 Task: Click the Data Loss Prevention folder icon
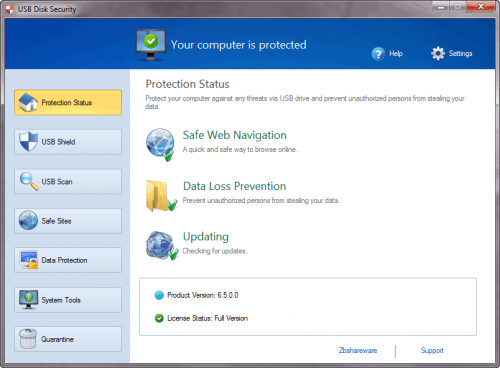(161, 196)
